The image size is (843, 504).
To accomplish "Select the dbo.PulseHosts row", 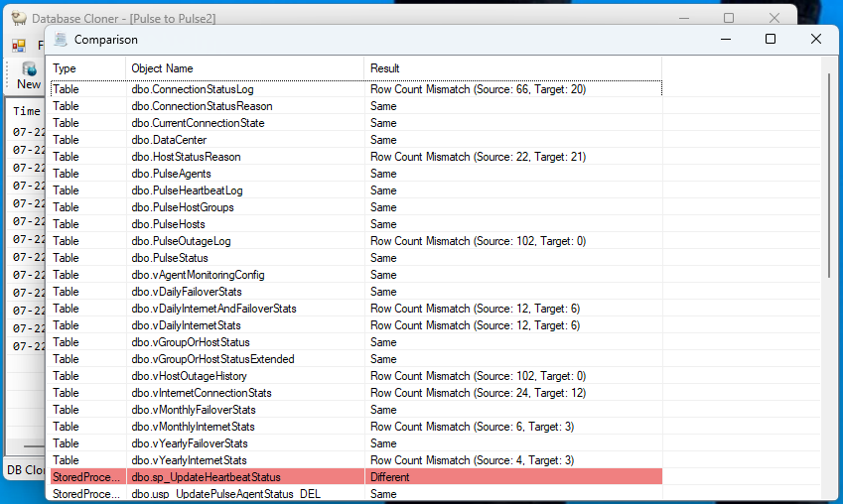I will point(355,224).
